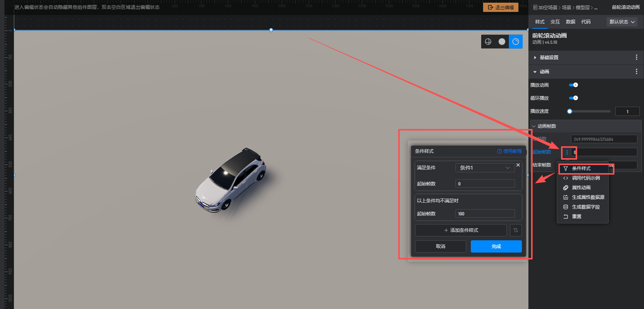644x309 pixels.
Task: Click the 退出编辑 button
Action: [500, 7]
